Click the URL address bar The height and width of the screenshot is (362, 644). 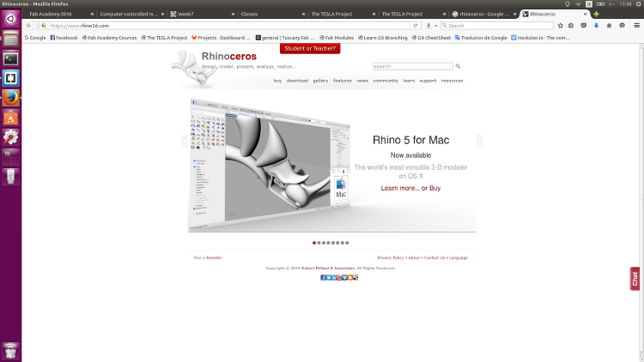click(228, 26)
